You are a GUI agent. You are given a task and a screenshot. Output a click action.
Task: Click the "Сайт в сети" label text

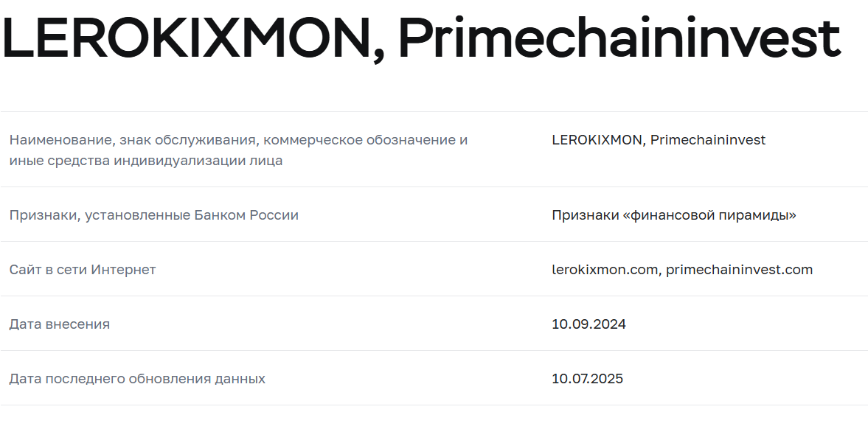click(48, 270)
